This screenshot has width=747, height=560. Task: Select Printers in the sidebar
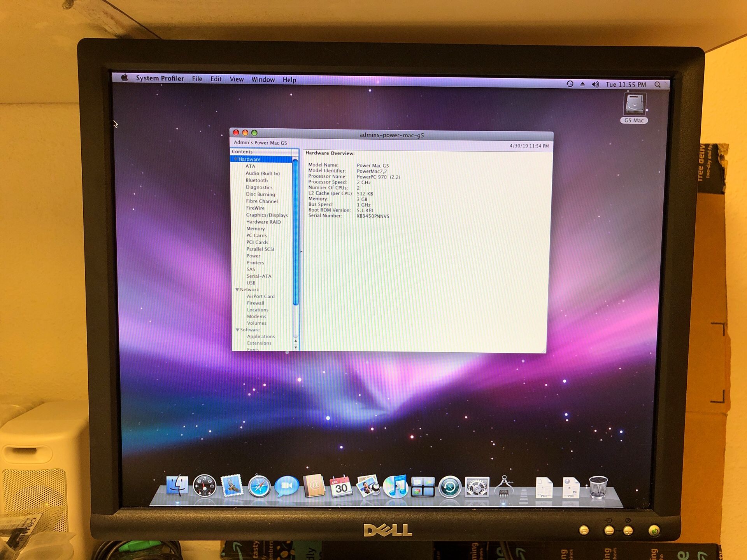[x=255, y=262]
